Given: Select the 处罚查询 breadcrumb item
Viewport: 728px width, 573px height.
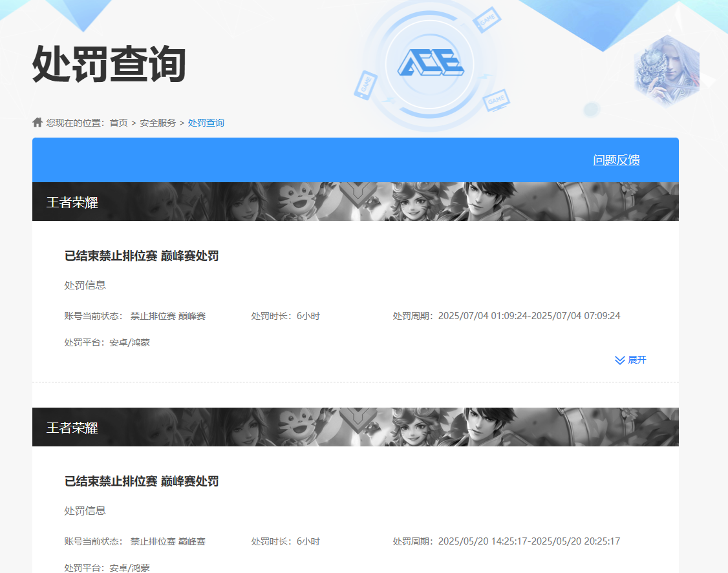Looking at the screenshot, I should [x=206, y=123].
